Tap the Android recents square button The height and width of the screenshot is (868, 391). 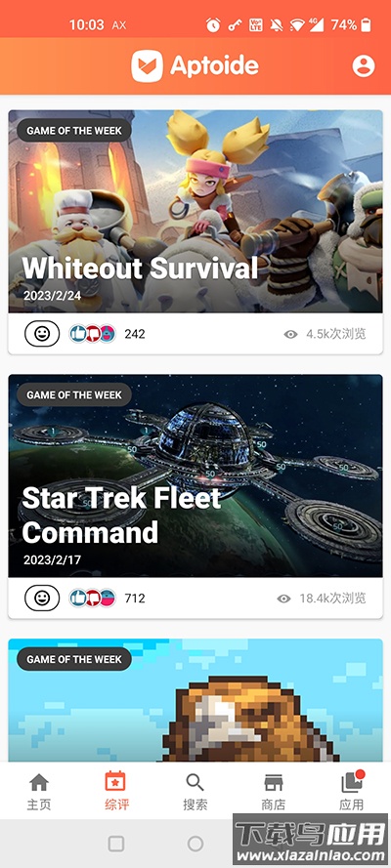[x=116, y=844]
